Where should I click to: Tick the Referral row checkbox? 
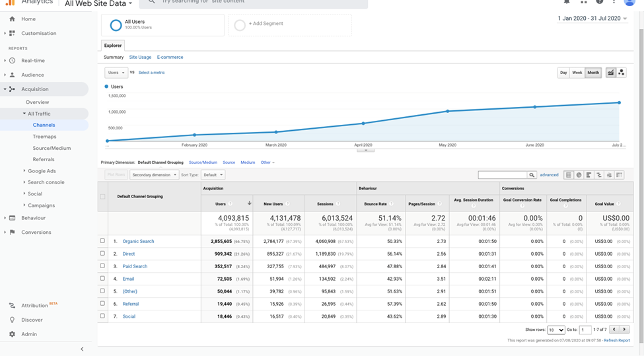click(102, 303)
